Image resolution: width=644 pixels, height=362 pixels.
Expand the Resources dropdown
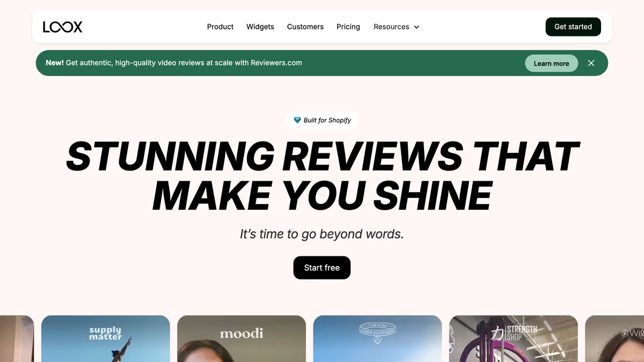(397, 27)
